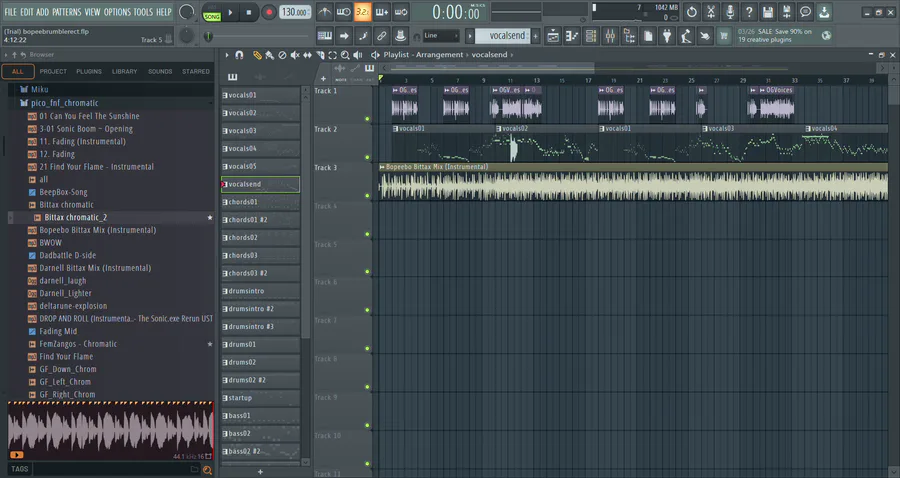Select the chords02 pattern in picker
Image resolution: width=900 pixels, height=478 pixels.
[261, 238]
